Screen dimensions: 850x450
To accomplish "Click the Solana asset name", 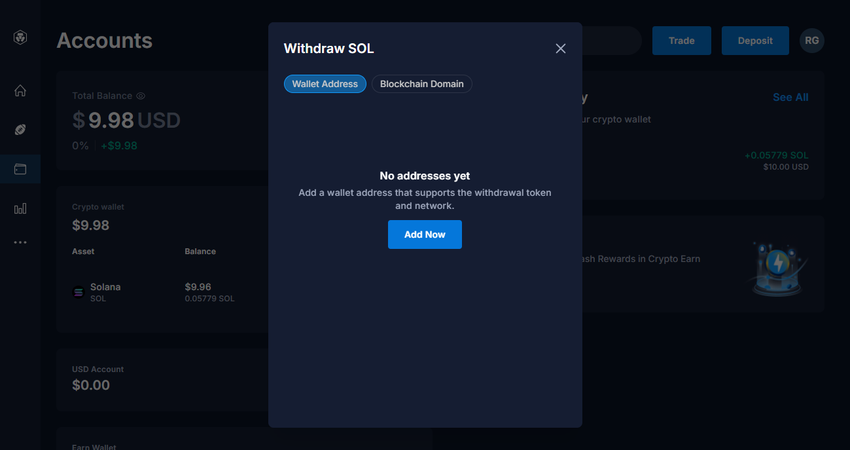I will pyautogui.click(x=106, y=287).
